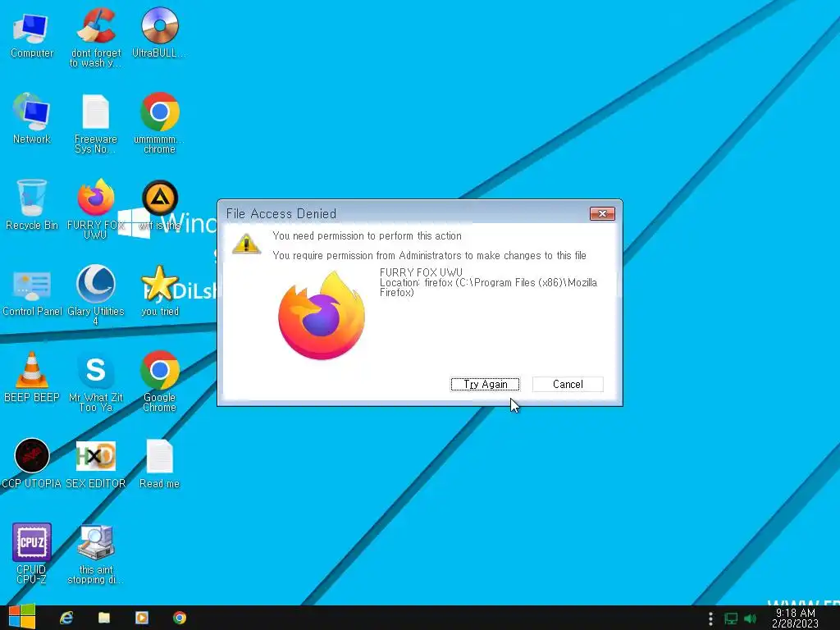This screenshot has height=630, width=840.
Task: Select the FURRY FOX UWU desktop shortcut
Action: tap(95, 209)
